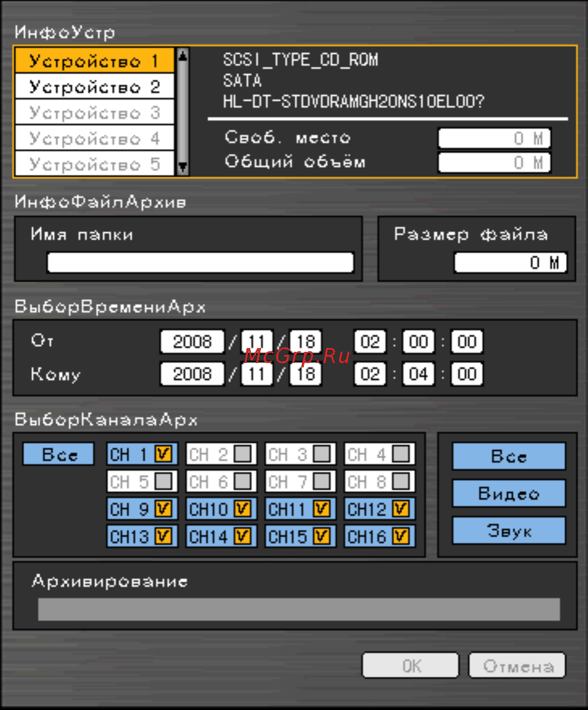Check the CH 7 checkbox
This screenshot has height=710, width=588.
click(x=321, y=481)
